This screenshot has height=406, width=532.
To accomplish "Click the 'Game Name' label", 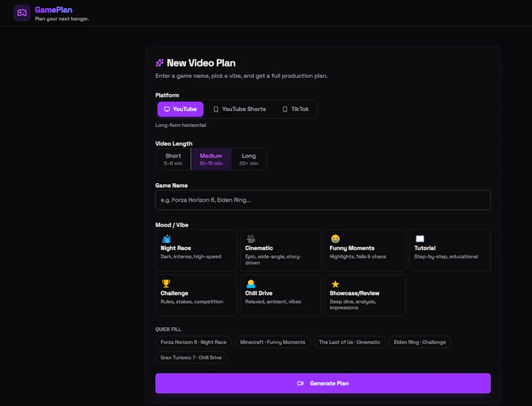I will [172, 185].
